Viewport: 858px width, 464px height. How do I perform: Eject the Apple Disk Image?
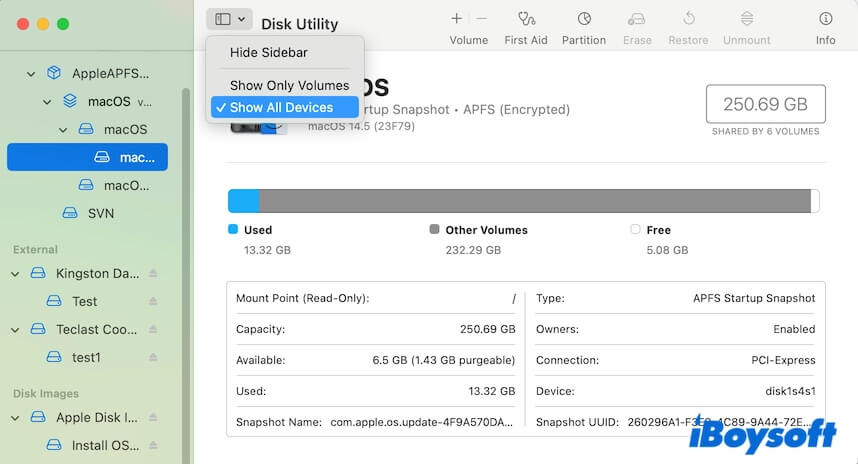coord(153,418)
